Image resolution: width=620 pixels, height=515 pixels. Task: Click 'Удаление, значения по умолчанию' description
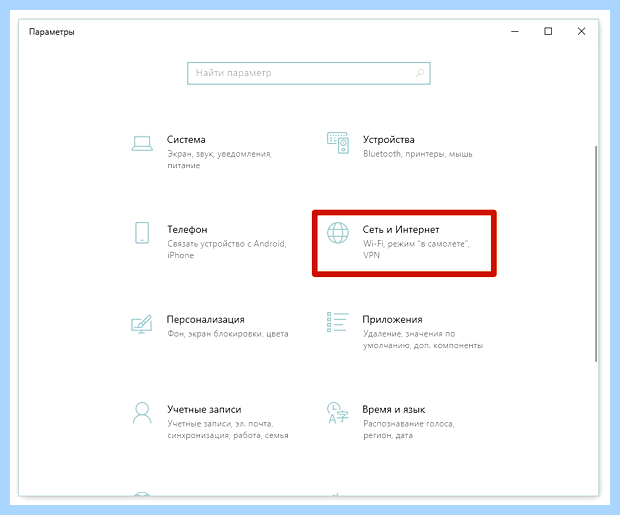(x=423, y=339)
